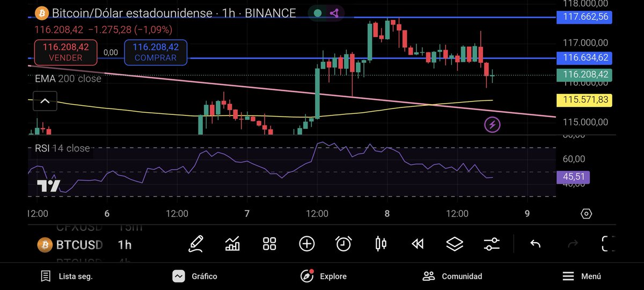Tap the 117.662,56 blue price label
This screenshot has height=290, width=644.
pyautogui.click(x=585, y=17)
